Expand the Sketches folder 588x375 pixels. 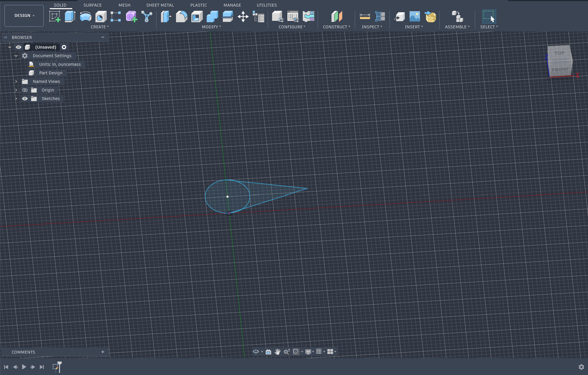pyautogui.click(x=16, y=99)
